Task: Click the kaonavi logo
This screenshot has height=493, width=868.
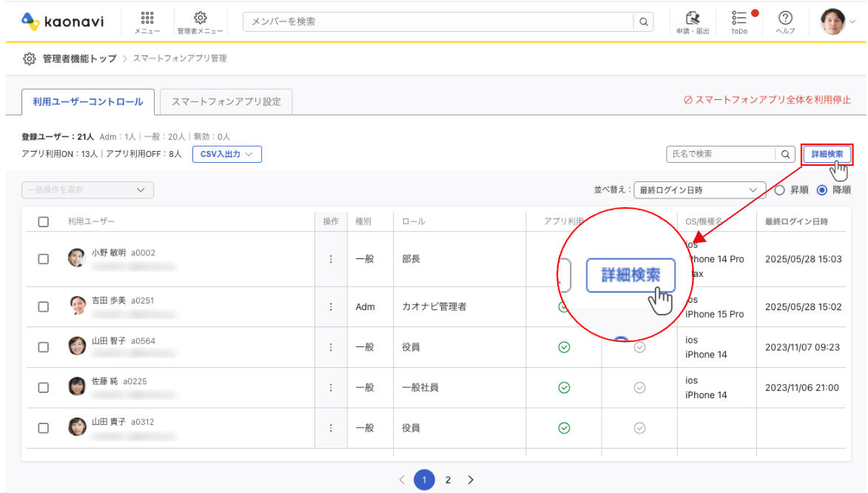Action: [62, 21]
